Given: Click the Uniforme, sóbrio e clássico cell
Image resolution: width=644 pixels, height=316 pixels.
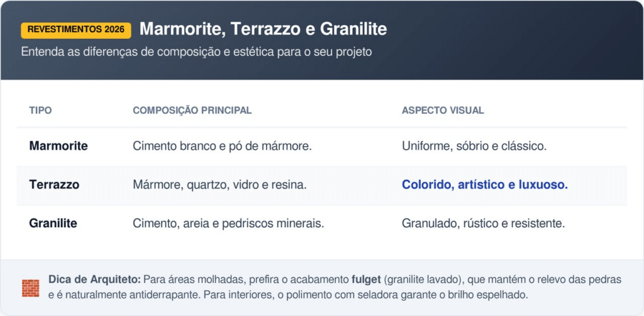Looking at the screenshot, I should [474, 146].
